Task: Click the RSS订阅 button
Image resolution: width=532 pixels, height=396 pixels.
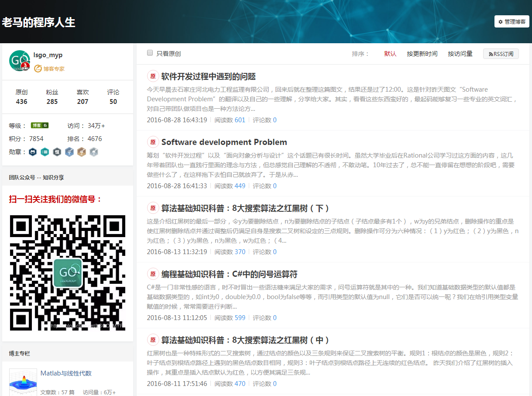Action: point(501,54)
